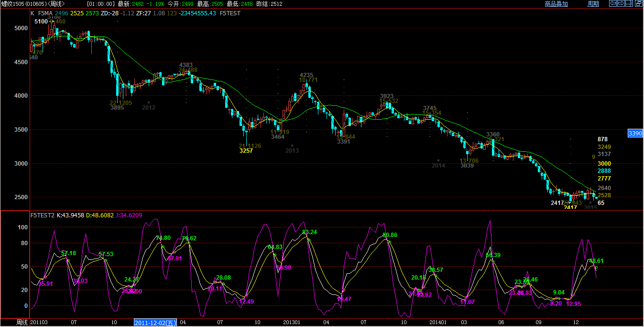Click the yellow 3257 low price label
This screenshot has height=327, width=644.
click(246, 151)
